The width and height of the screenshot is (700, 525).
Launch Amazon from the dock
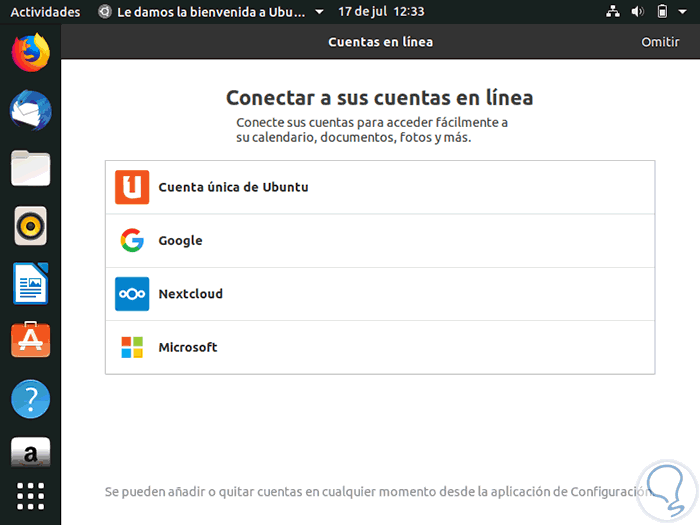point(30,453)
